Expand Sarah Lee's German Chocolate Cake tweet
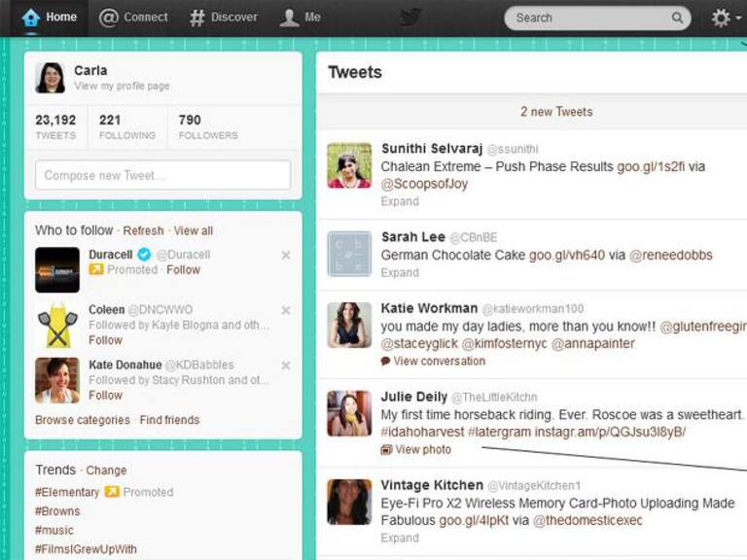The height and width of the screenshot is (560, 747). 400,273
